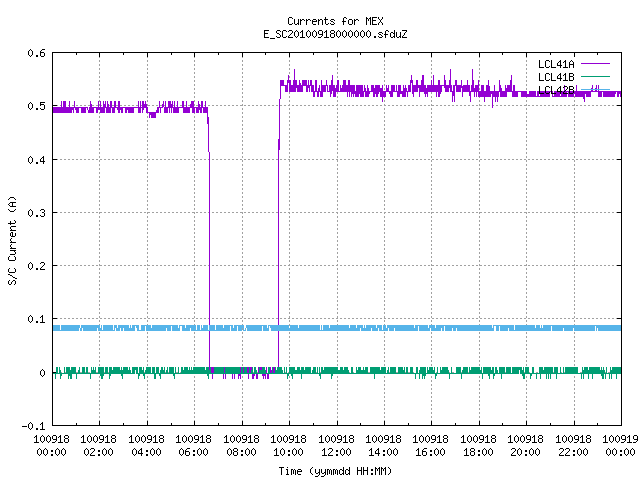
Task: Click the y-axis tick value 0.2
Action: coord(36,266)
